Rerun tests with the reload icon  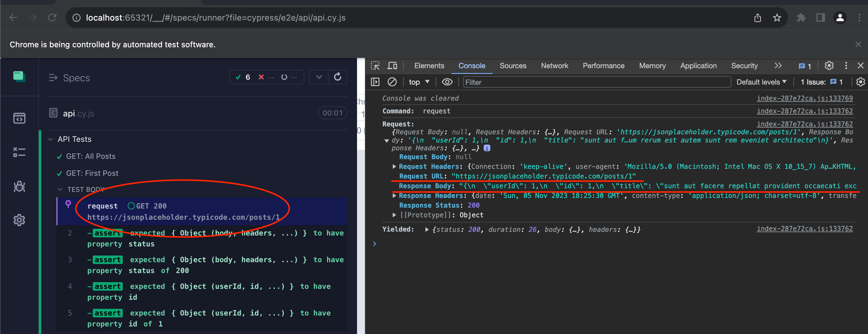click(x=337, y=77)
